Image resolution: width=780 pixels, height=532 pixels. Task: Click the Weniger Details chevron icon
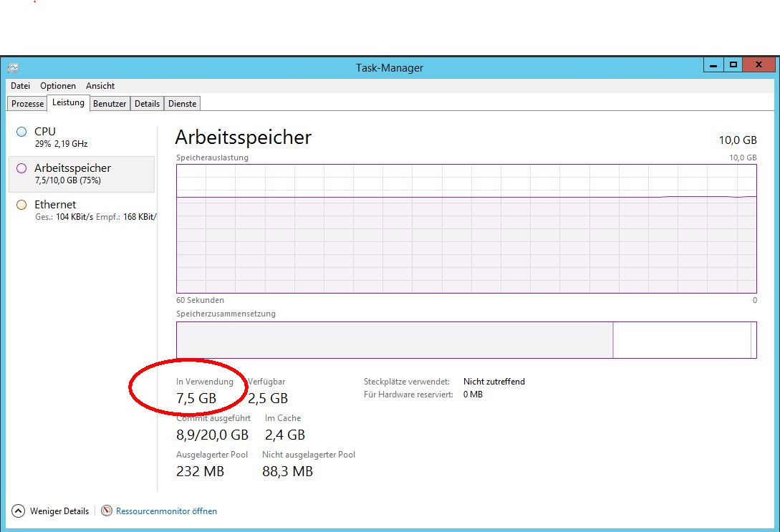16,511
